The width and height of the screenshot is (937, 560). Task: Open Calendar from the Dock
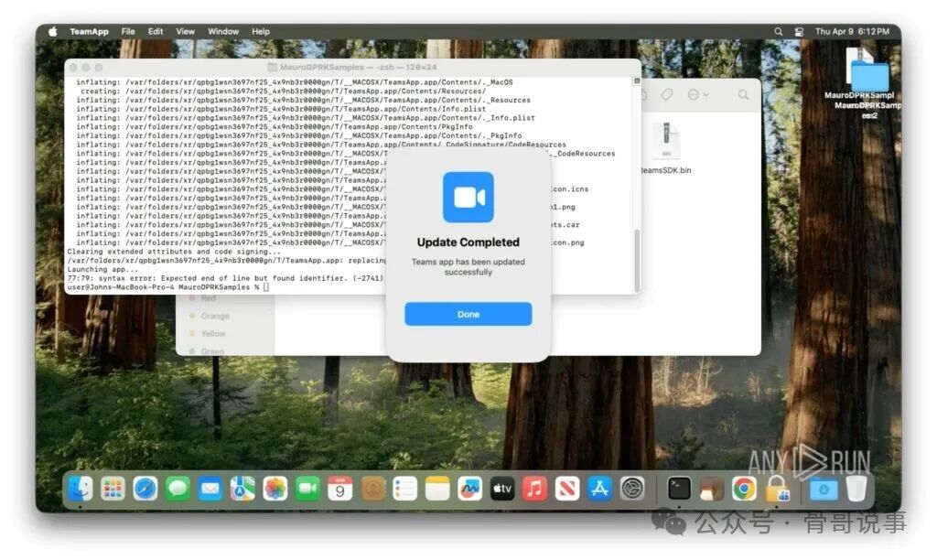click(x=340, y=489)
